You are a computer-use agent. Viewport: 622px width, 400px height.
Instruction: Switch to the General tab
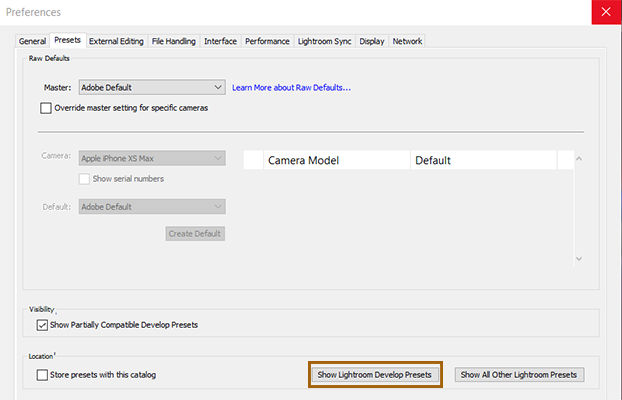(32, 41)
